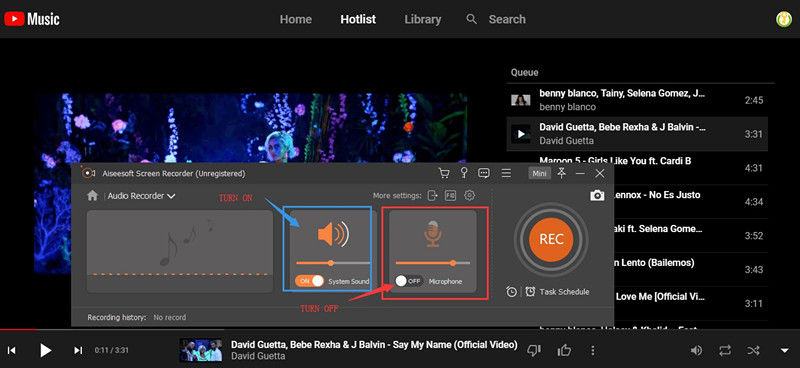Close the Aiseesoft Screen Recorder window
Image resolution: width=800 pixels, height=368 pixels.
coord(599,174)
